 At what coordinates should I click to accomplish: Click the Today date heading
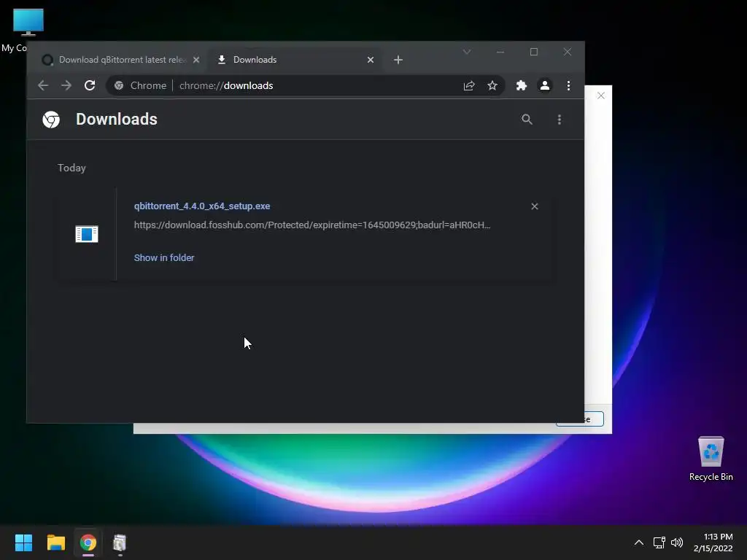tap(72, 168)
